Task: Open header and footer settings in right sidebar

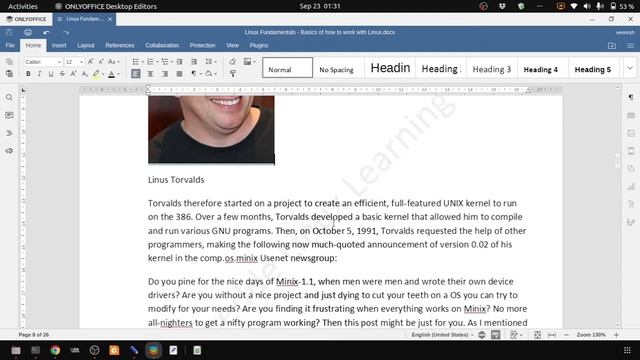Action: 631,151
